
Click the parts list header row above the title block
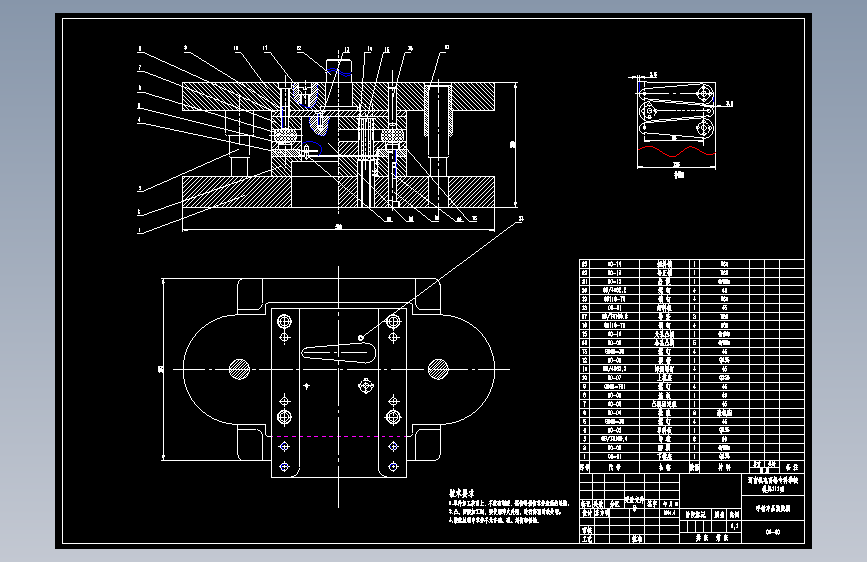[691, 467]
